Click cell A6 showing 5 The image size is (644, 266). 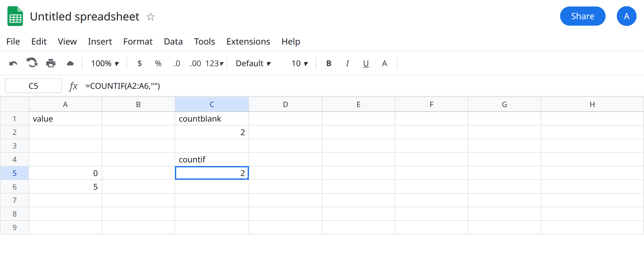click(x=65, y=187)
